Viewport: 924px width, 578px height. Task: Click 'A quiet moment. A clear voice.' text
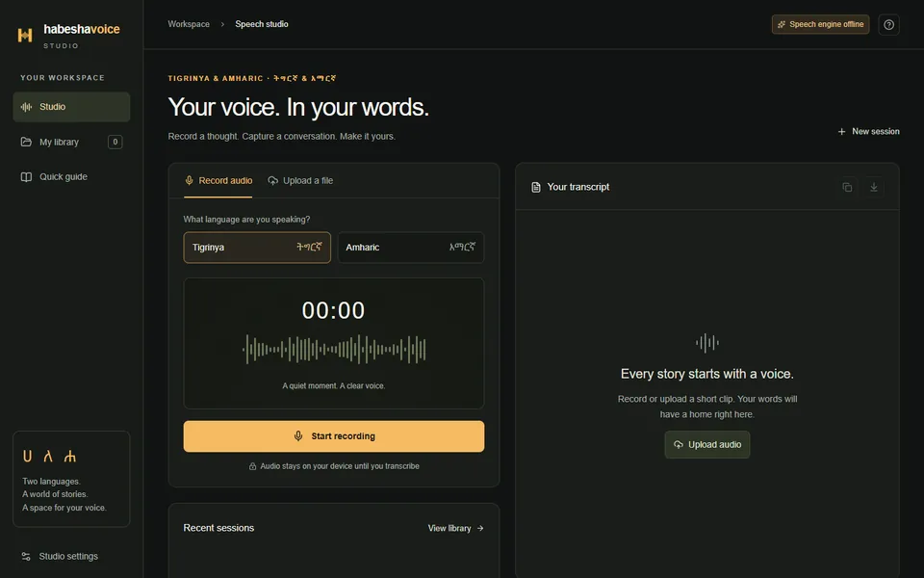point(334,385)
